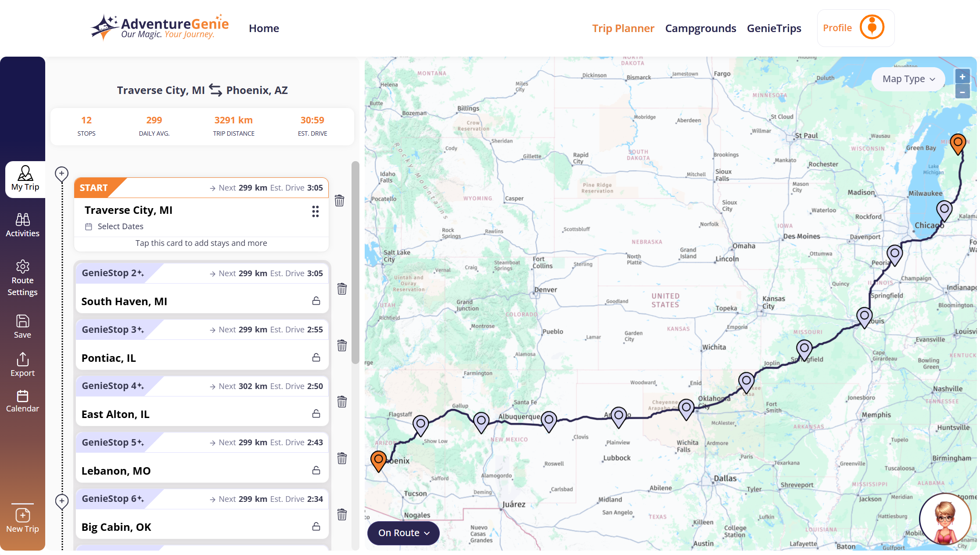Image resolution: width=980 pixels, height=555 pixels.
Task: Click the GenieStop 4 header label
Action: (x=112, y=386)
